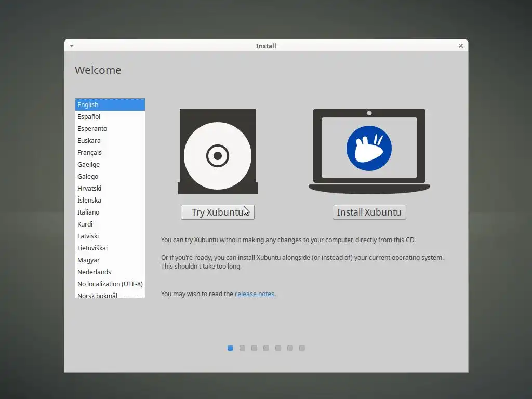The width and height of the screenshot is (532, 399).
Task: Click the laptop Install Xubuntu icon
Action: pos(369,151)
